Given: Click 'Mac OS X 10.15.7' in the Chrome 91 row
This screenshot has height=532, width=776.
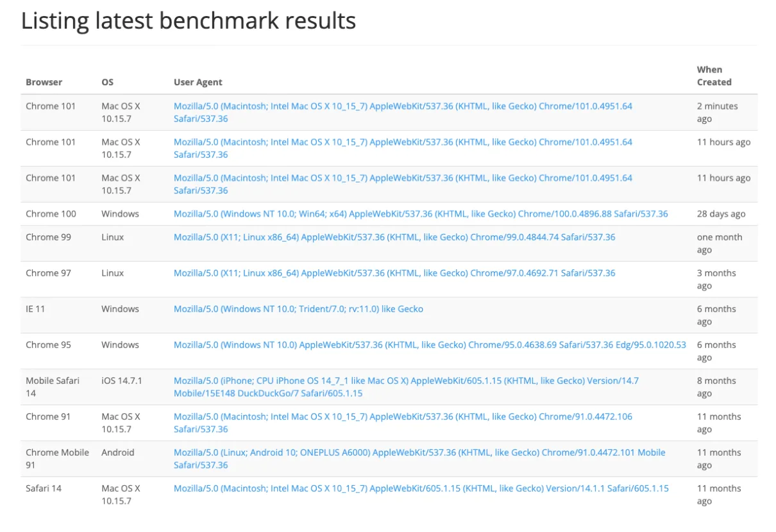Looking at the screenshot, I should (121, 422).
